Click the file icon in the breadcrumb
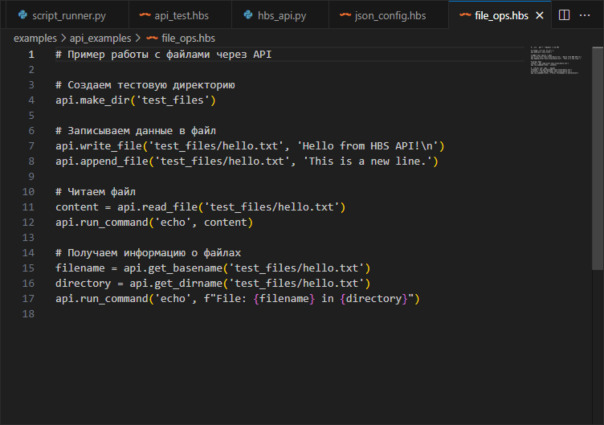604x425 pixels. coord(152,37)
